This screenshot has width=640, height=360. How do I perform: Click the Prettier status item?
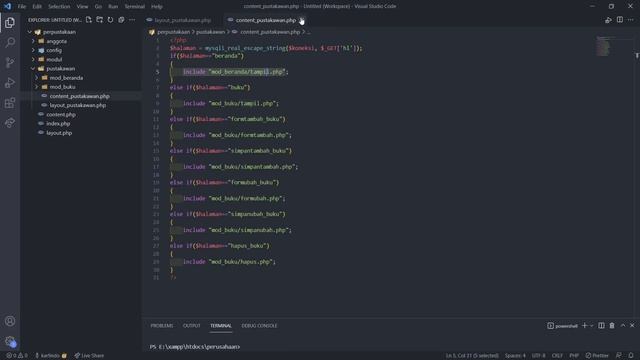point(597,356)
